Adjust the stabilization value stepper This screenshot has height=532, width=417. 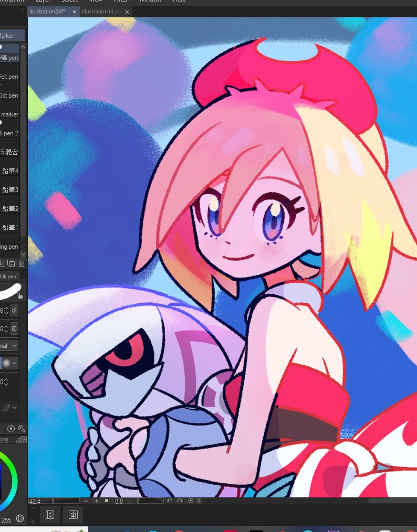[6, 382]
